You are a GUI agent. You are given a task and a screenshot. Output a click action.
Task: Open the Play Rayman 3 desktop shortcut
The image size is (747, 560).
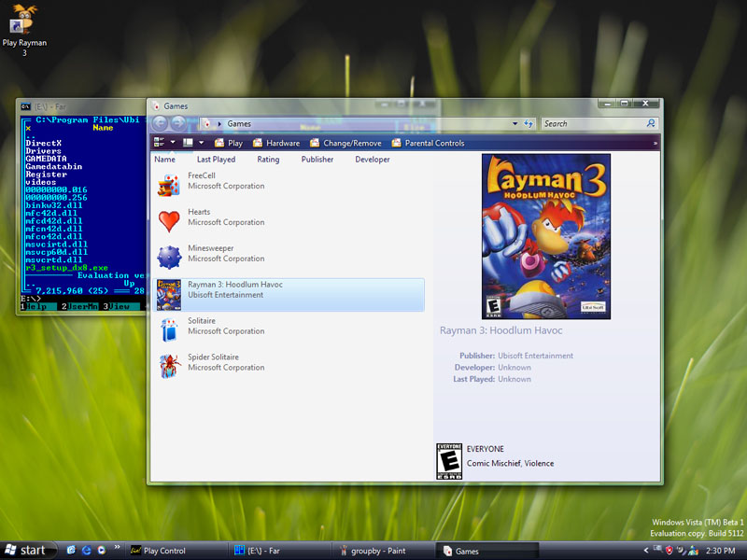24,30
